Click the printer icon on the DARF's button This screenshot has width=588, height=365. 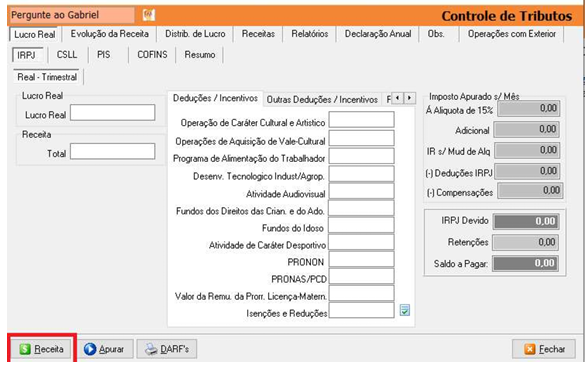pos(152,349)
